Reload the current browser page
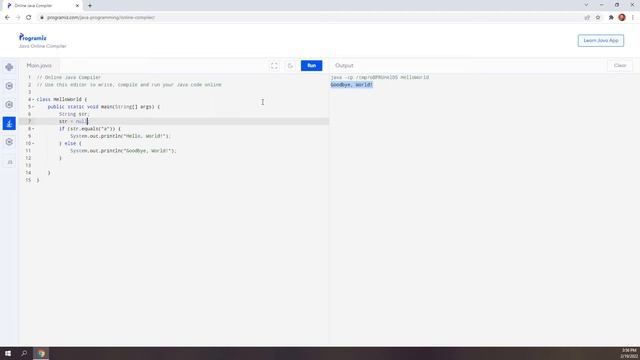The width and height of the screenshot is (640, 360). (29, 18)
